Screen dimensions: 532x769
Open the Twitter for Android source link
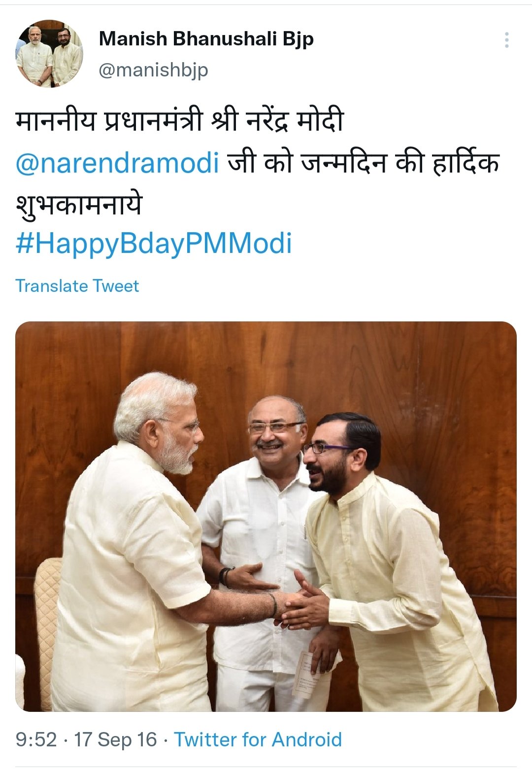[x=258, y=739]
